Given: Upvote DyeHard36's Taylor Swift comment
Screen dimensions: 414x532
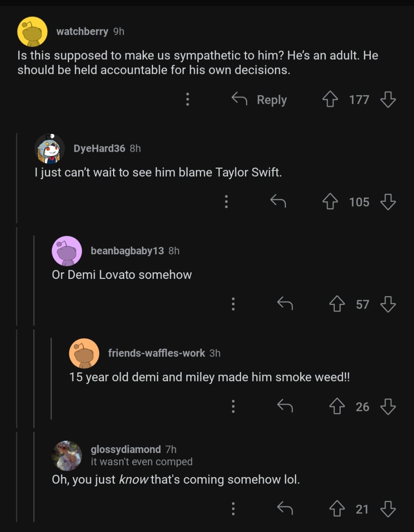Looking at the screenshot, I should [x=330, y=202].
